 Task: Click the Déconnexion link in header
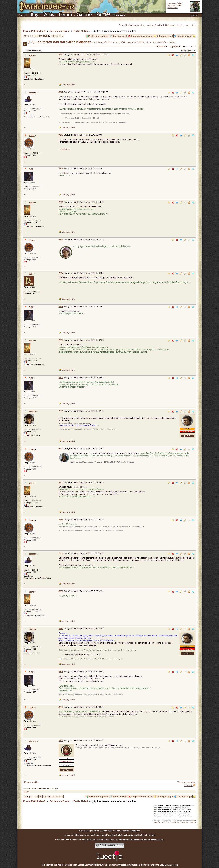tap(172, 7)
